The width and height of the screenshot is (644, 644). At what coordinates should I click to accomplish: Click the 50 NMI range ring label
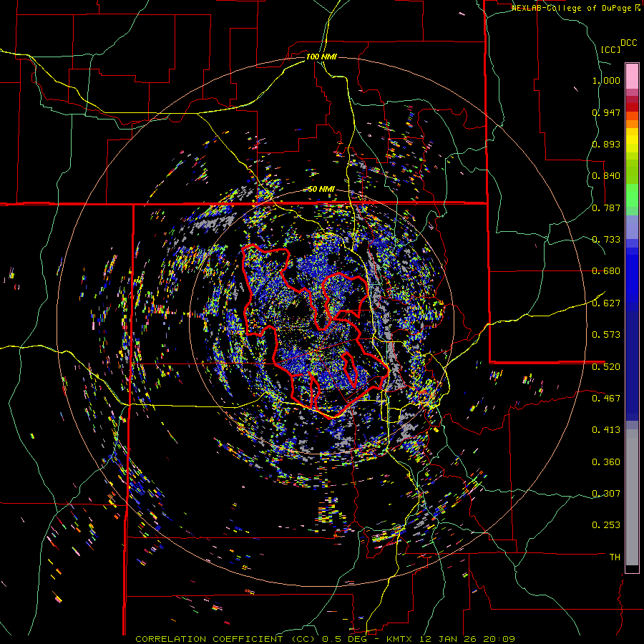321,189
